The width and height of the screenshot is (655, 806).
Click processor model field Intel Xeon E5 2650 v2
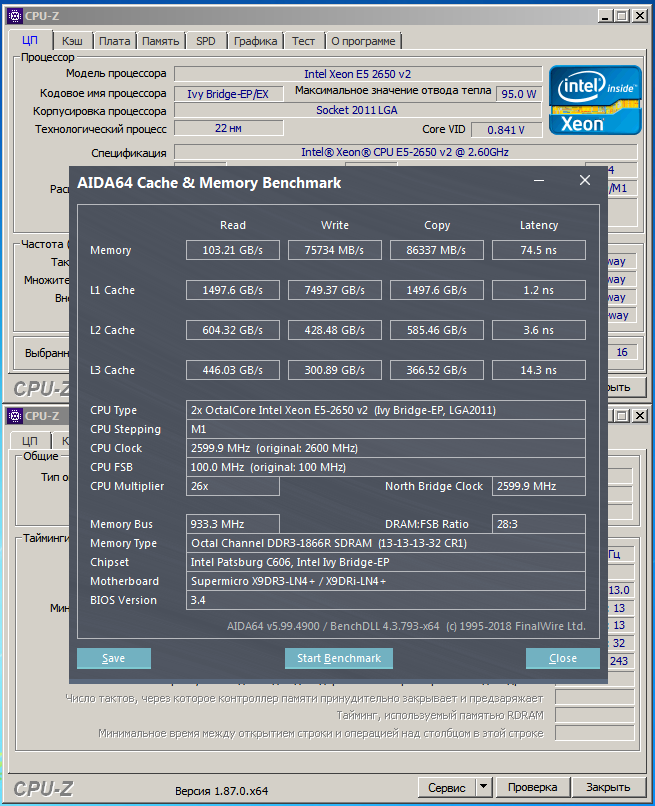click(x=358, y=74)
